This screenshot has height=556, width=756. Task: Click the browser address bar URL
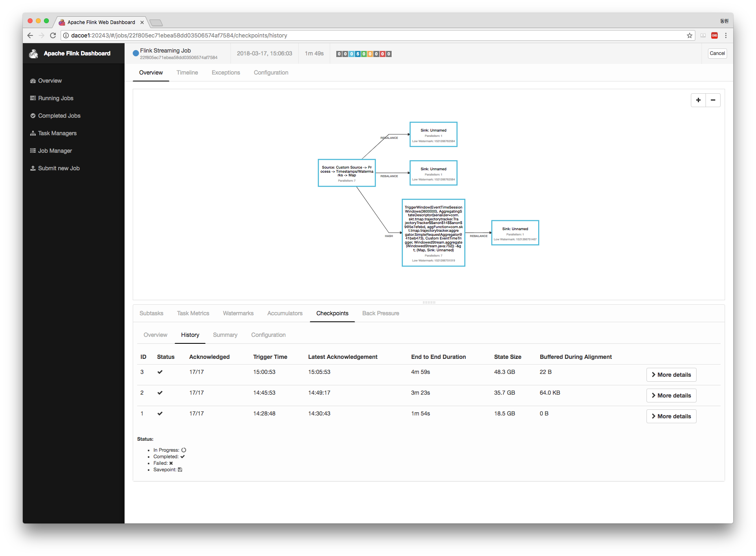click(x=179, y=35)
